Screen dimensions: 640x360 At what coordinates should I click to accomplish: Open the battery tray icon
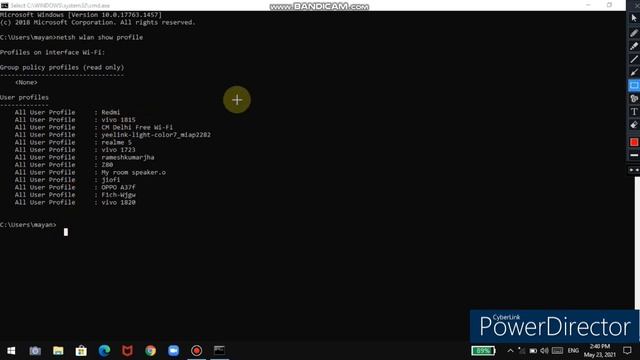533,351
